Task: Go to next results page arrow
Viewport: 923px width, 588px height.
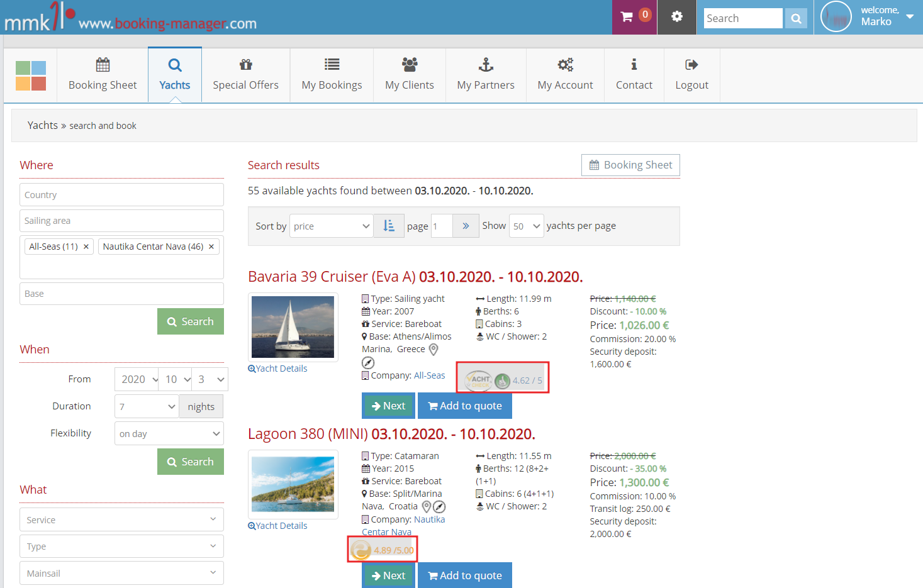Action: click(x=466, y=226)
